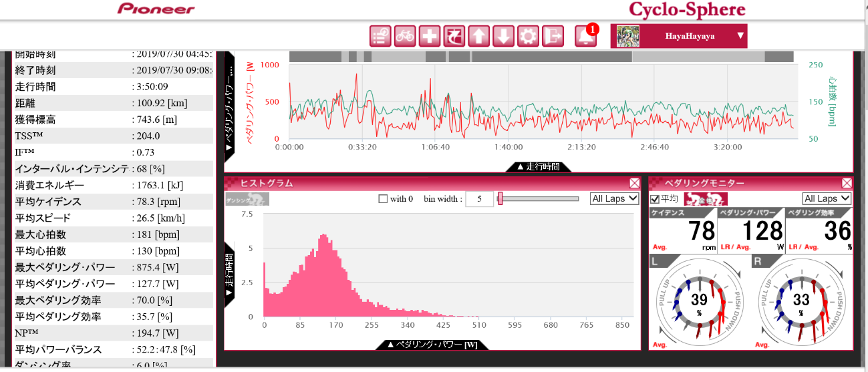Click the plus icon in toolbar
Screen dimensions: 868x372
[429, 36]
